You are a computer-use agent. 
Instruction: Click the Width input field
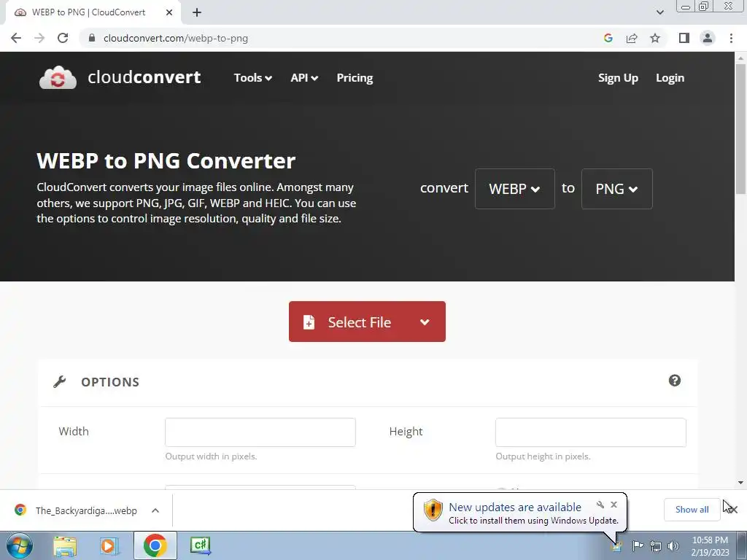(260, 432)
